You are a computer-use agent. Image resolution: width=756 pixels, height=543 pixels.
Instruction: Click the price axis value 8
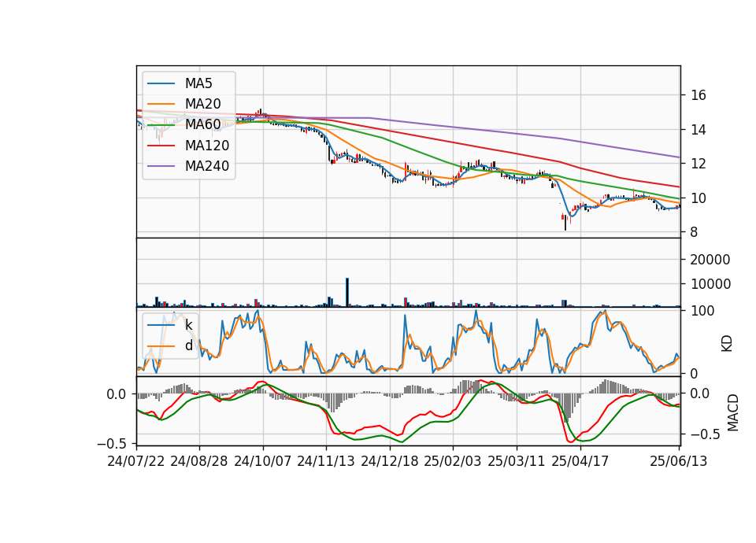(x=695, y=232)
